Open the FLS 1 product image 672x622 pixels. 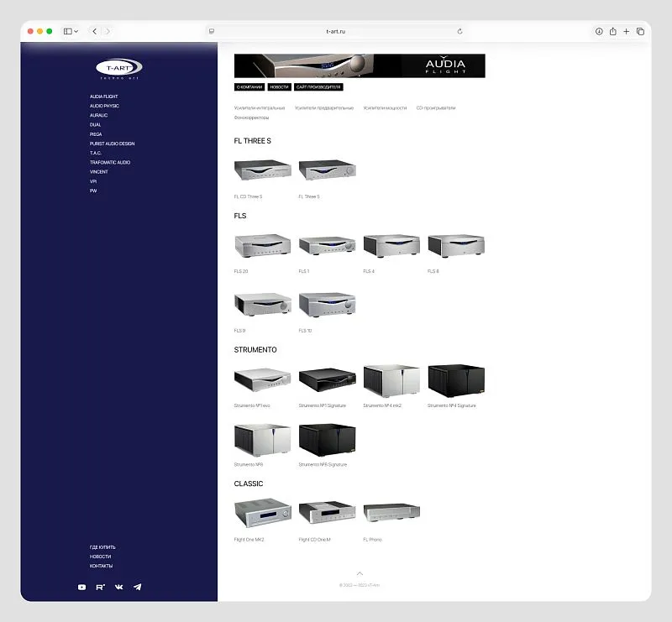tap(328, 245)
